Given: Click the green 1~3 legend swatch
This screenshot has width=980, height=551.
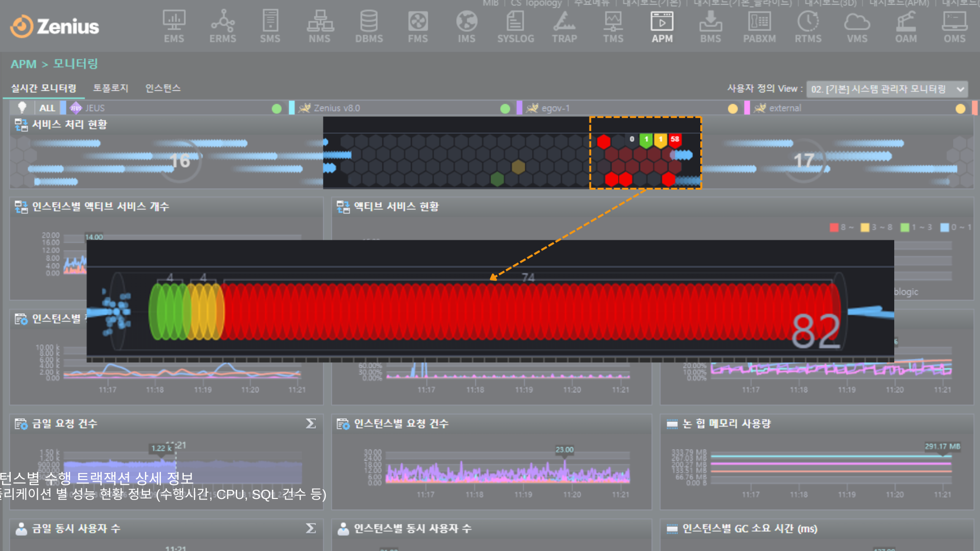Looking at the screenshot, I should 905,228.
